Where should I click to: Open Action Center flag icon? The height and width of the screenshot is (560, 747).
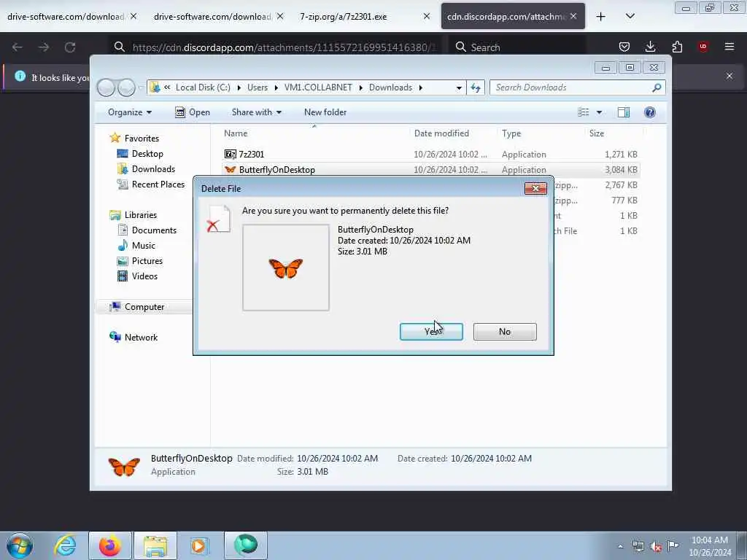673,545
